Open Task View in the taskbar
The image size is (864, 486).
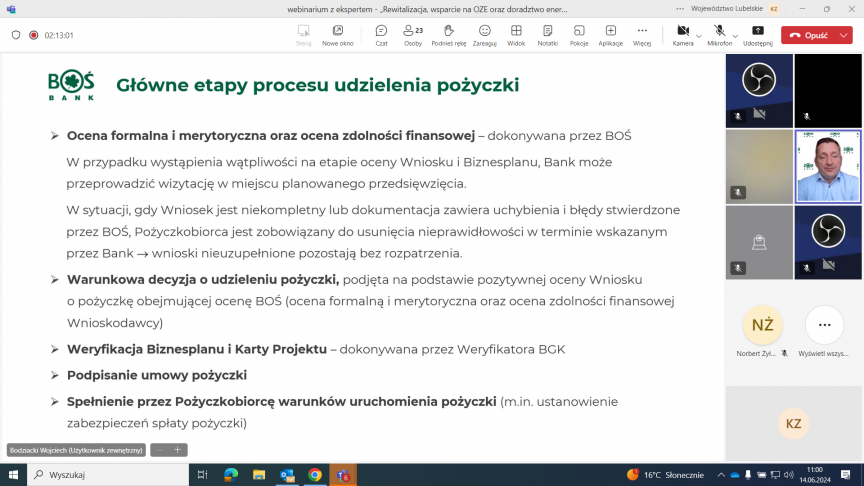202,474
